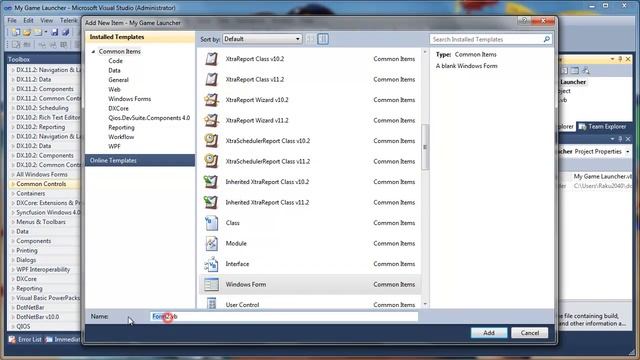Image resolution: width=640 pixels, height=360 pixels.
Task: Click the Module template icon
Action: (211, 243)
